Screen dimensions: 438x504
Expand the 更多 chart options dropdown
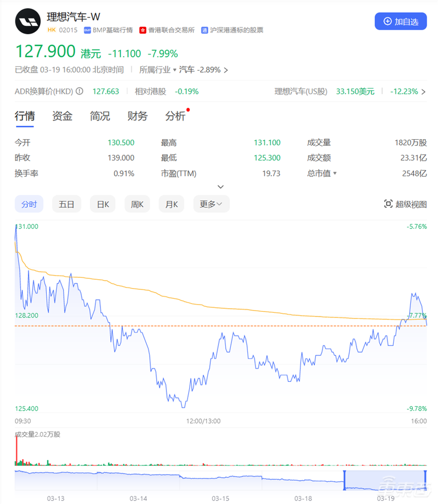(211, 204)
